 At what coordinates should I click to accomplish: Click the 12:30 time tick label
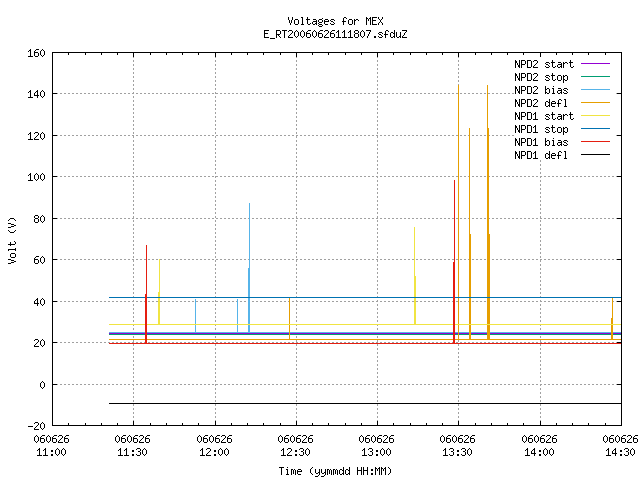pyautogui.click(x=296, y=452)
